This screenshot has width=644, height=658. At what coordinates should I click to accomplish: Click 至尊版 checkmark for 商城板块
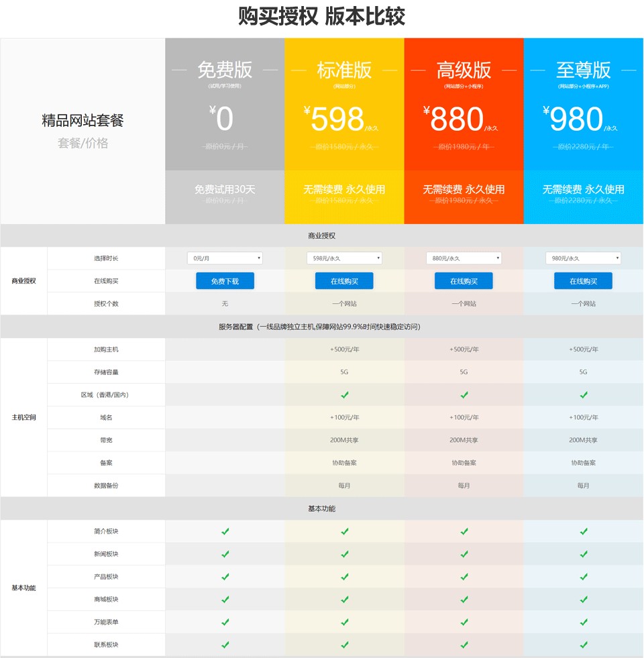[x=584, y=600]
